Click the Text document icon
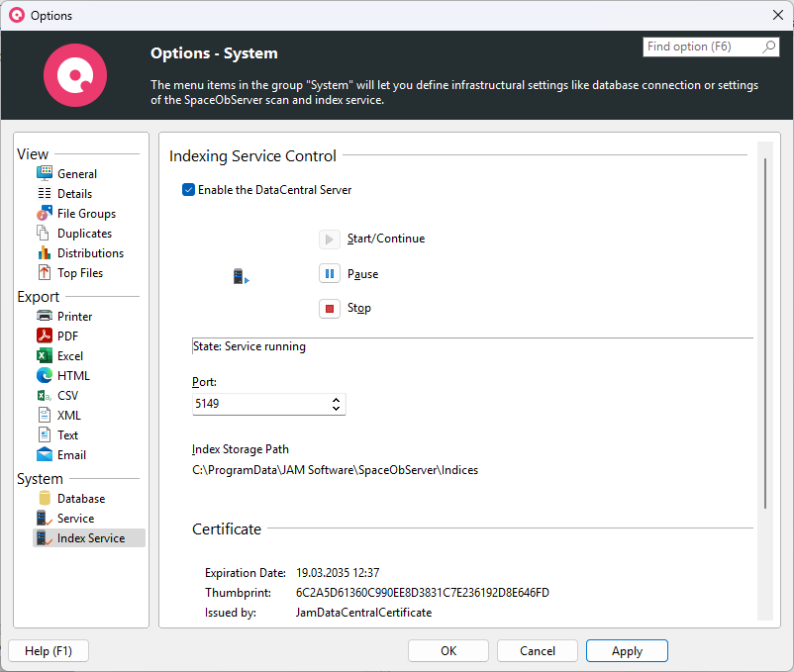The width and height of the screenshot is (794, 672). pyautogui.click(x=45, y=434)
